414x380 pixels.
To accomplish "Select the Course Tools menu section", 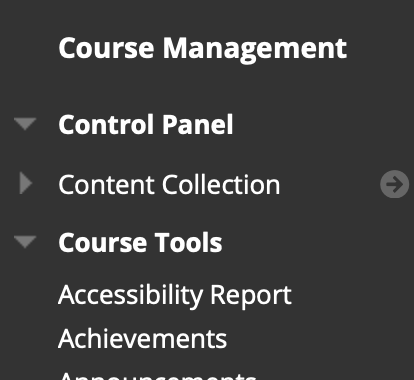I will [140, 242].
